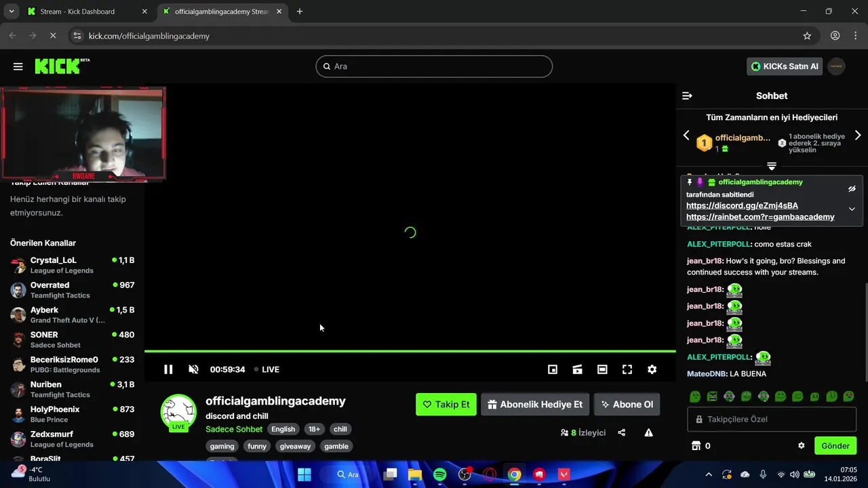Go to Kick home via logo
868x488 pixels.
(61, 66)
